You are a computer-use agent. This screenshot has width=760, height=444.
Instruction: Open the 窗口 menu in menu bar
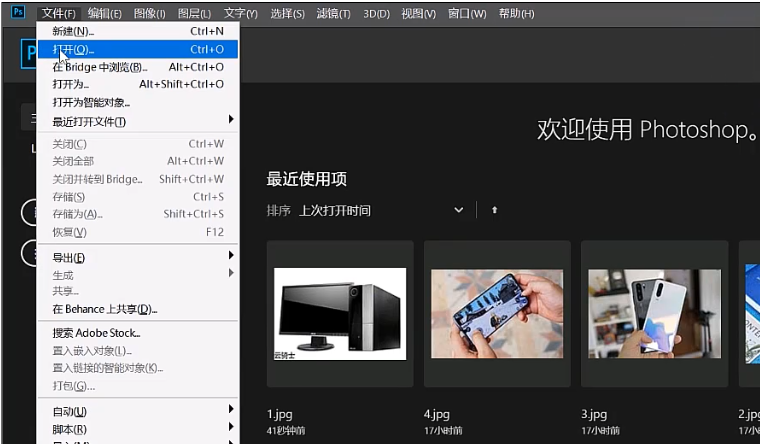coord(467,13)
